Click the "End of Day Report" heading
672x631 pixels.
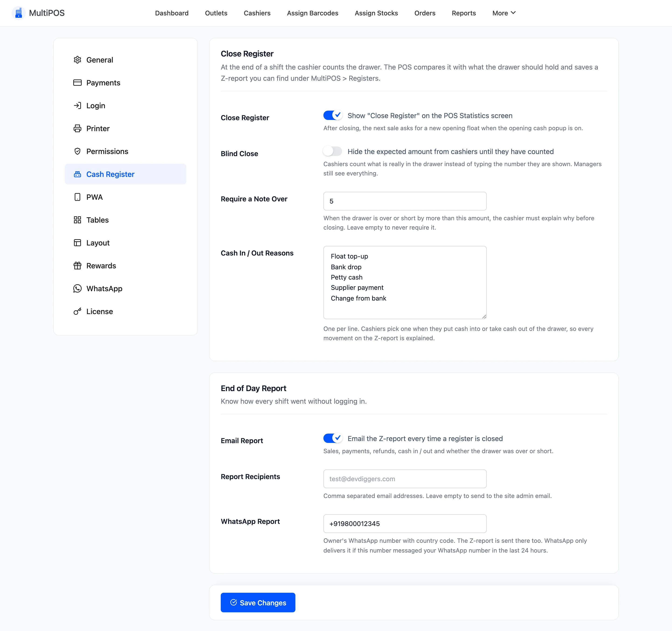tap(254, 388)
